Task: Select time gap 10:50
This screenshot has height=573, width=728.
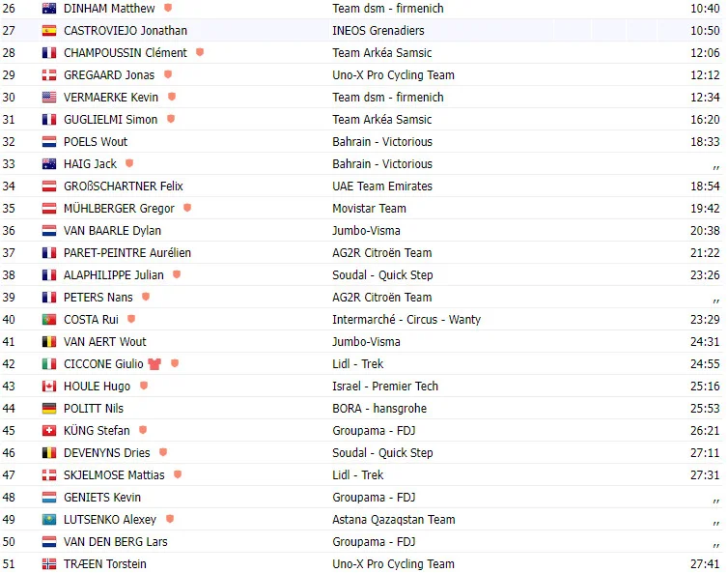Action: (x=705, y=31)
